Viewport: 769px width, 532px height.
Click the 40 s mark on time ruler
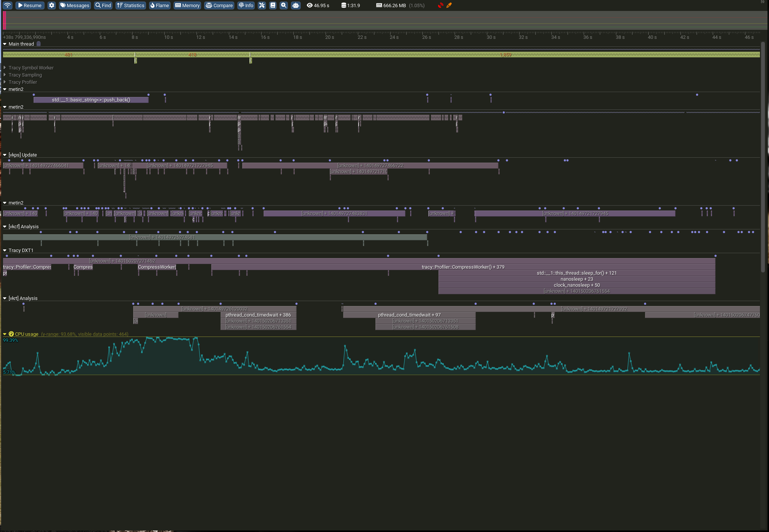tap(652, 37)
